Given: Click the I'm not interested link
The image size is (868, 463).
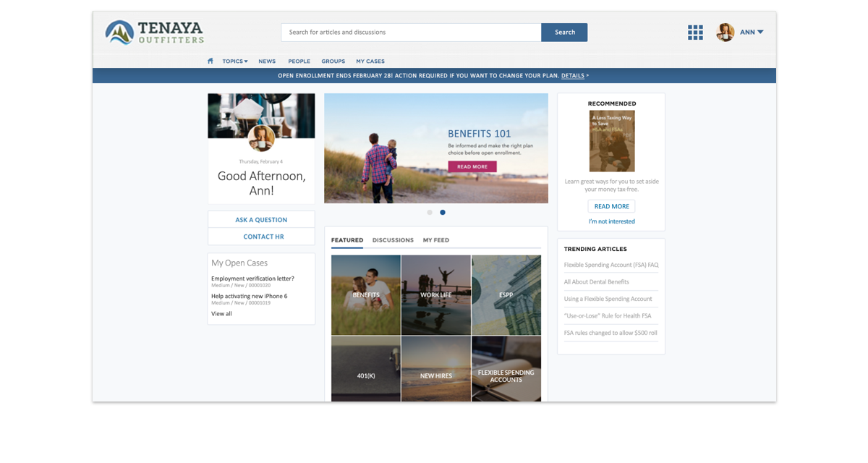Looking at the screenshot, I should 611,221.
